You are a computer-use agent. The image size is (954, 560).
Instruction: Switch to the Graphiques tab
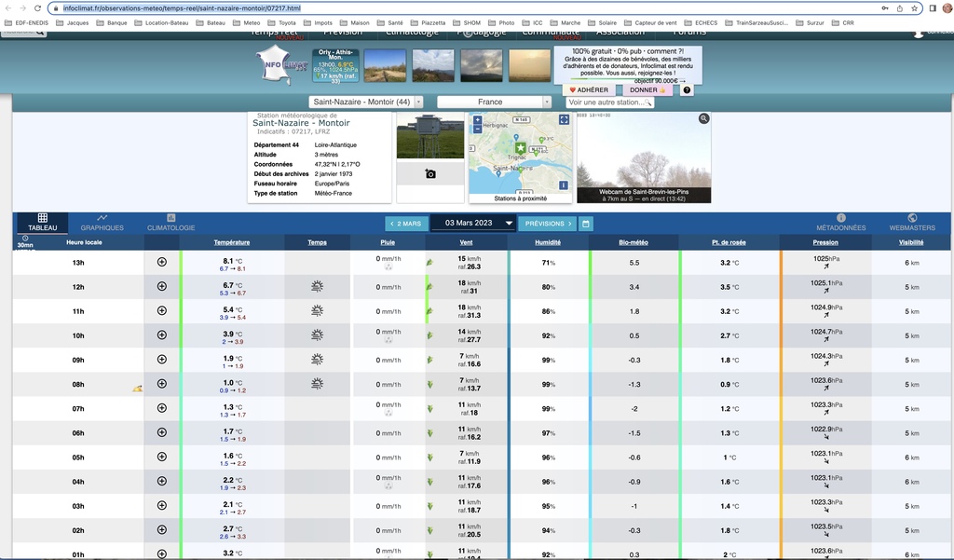click(x=102, y=223)
